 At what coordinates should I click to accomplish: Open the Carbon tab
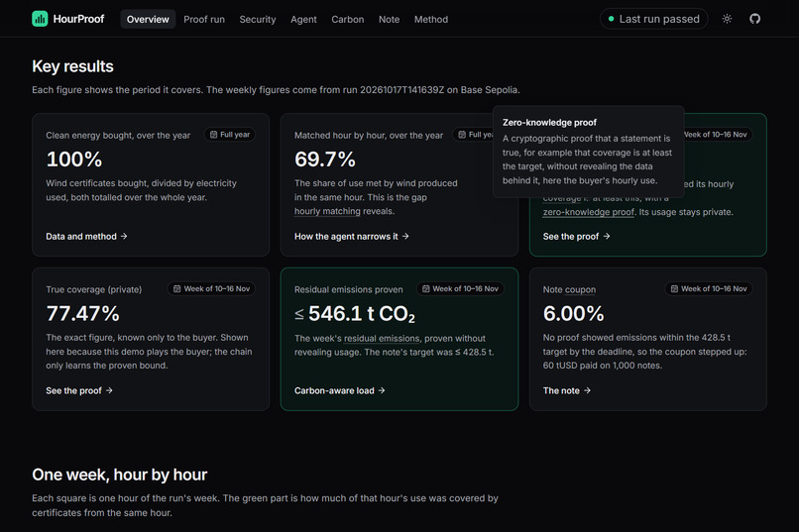tap(348, 20)
